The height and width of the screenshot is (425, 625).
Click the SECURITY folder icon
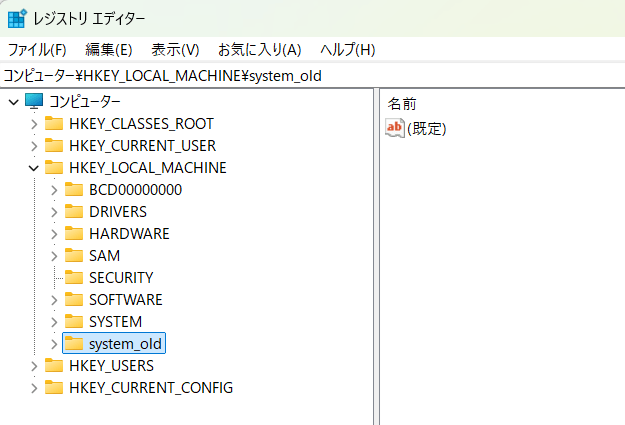click(74, 277)
